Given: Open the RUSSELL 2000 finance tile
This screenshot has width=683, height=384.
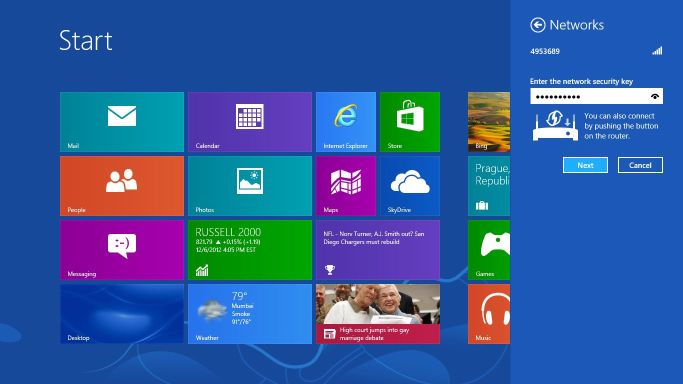Looking at the screenshot, I should point(250,250).
